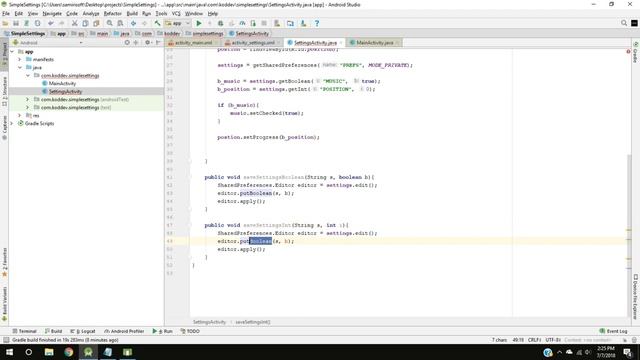The height and width of the screenshot is (360, 640).
Task: Click the Gradle side panel tab
Action: click(x=636, y=52)
